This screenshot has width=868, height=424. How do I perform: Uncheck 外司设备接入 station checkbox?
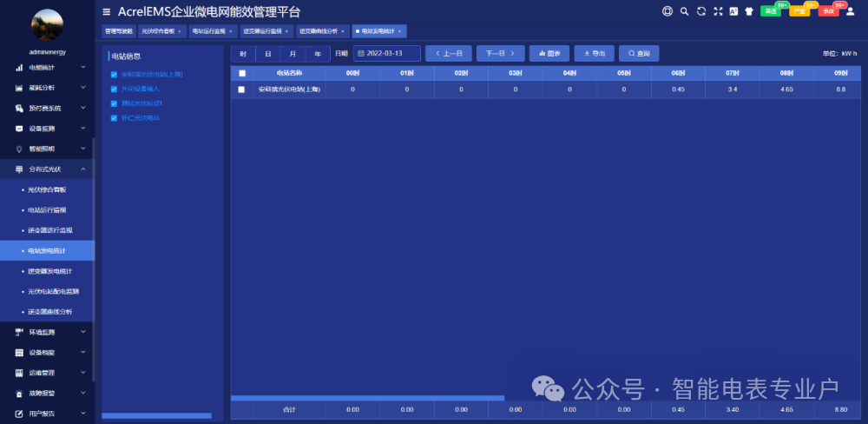(x=114, y=89)
